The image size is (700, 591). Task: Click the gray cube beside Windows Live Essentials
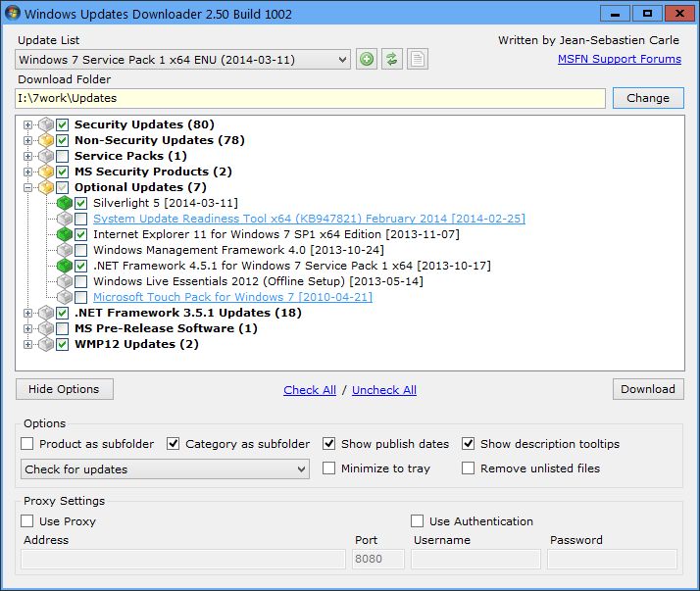point(65,281)
